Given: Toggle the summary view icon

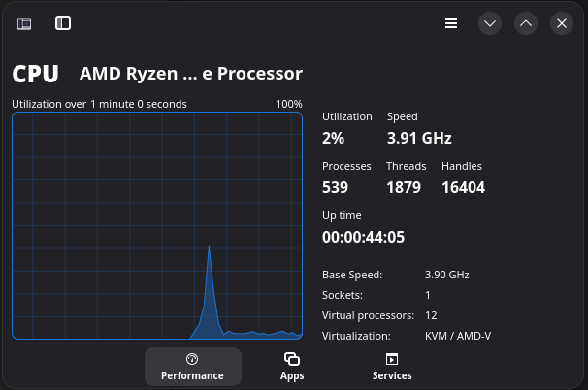Looking at the screenshot, I should 24,24.
